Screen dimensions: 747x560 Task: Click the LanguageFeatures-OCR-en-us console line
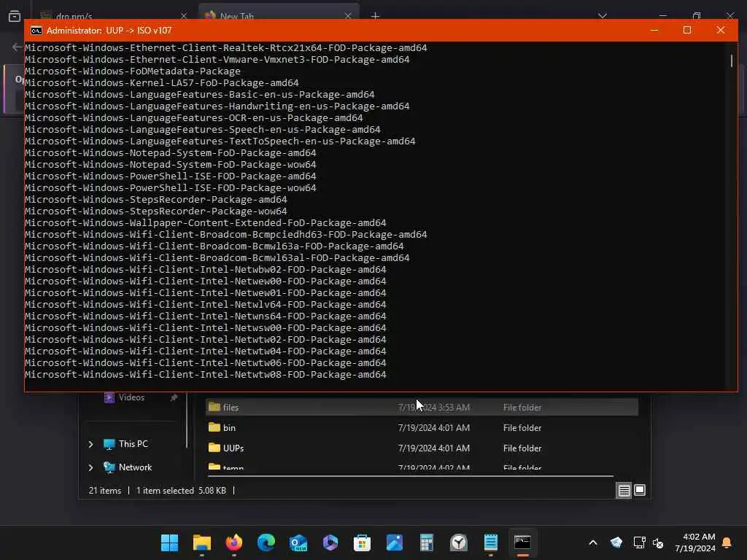[194, 117]
